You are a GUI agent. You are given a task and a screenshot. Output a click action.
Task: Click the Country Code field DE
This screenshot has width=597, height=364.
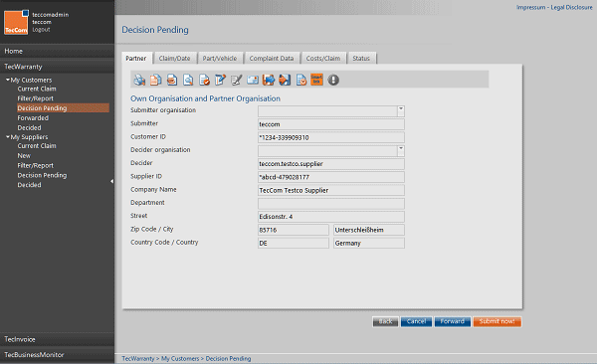coord(294,243)
